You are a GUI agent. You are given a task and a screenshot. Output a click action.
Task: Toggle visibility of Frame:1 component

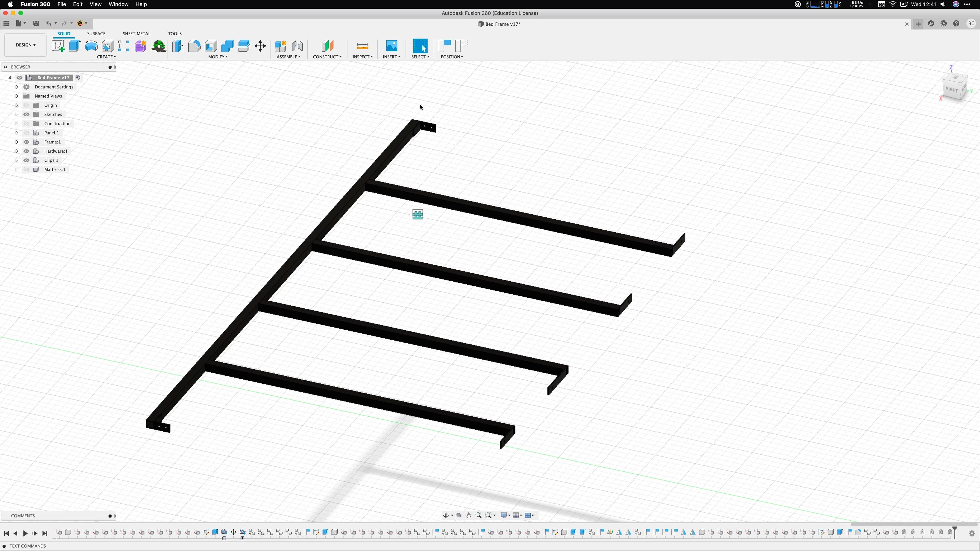pyautogui.click(x=26, y=142)
